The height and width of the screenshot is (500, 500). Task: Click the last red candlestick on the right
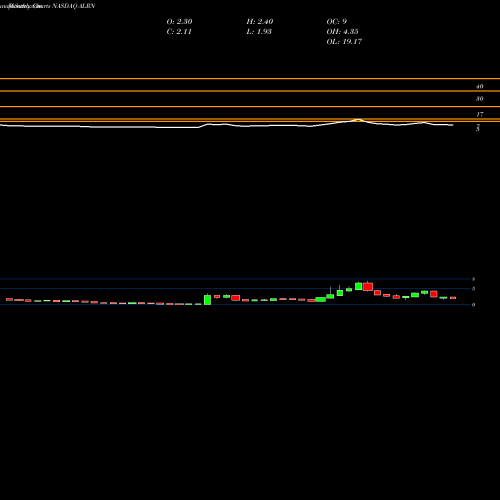pyautogui.click(x=453, y=298)
